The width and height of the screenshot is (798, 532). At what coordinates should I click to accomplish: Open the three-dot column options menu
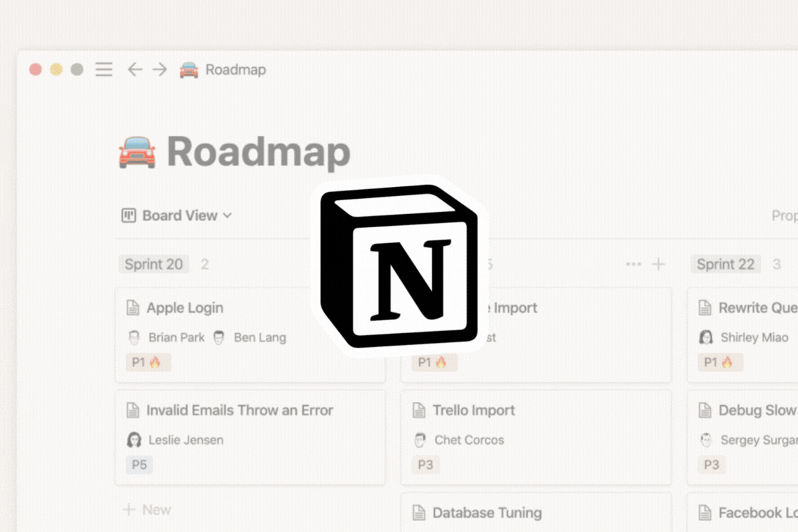(634, 264)
